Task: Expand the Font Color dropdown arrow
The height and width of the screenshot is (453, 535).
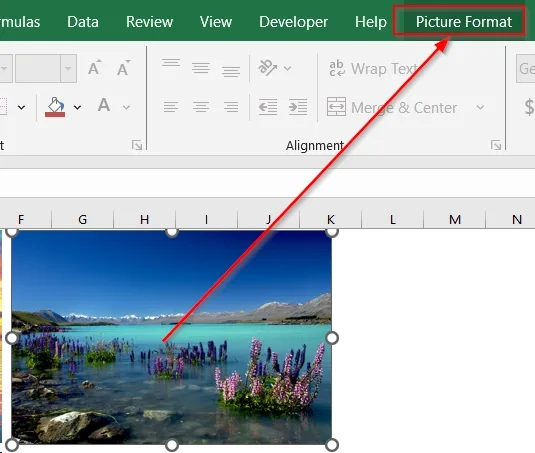Action: pyautogui.click(x=126, y=107)
